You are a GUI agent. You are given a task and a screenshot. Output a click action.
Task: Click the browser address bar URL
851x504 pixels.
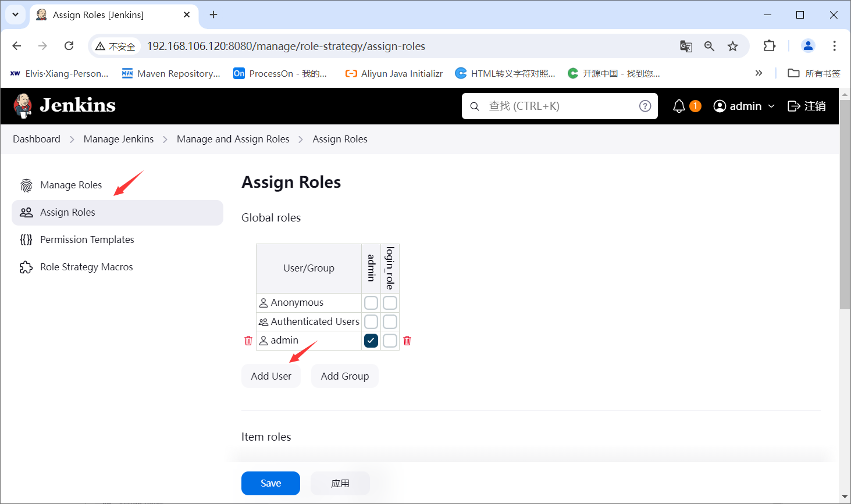click(x=286, y=46)
